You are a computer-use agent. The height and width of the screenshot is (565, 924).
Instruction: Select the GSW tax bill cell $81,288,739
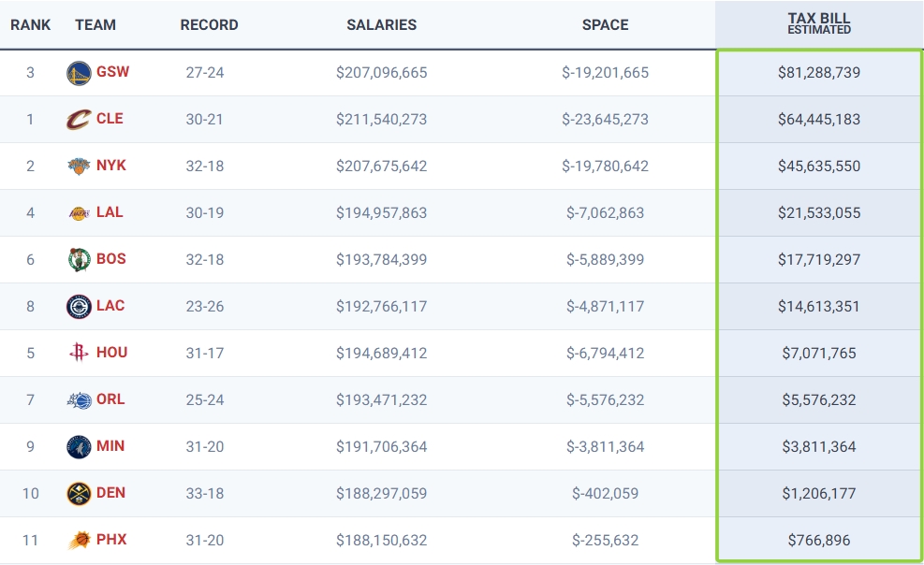(x=818, y=73)
